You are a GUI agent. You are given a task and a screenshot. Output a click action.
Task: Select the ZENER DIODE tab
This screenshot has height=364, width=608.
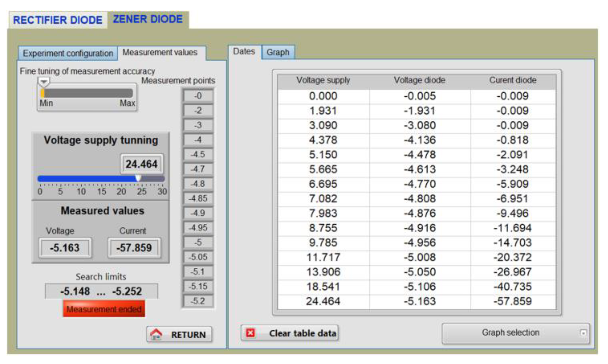148,19
